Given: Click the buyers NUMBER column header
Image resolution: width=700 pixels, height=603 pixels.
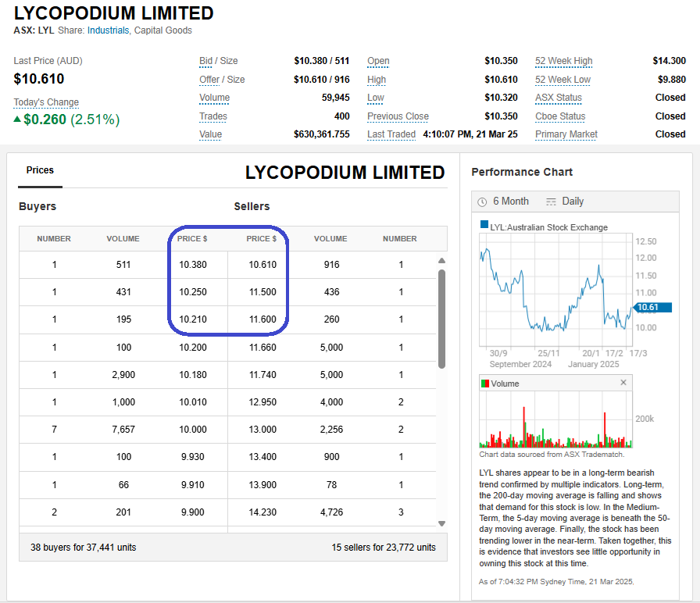Looking at the screenshot, I should coord(54,239).
